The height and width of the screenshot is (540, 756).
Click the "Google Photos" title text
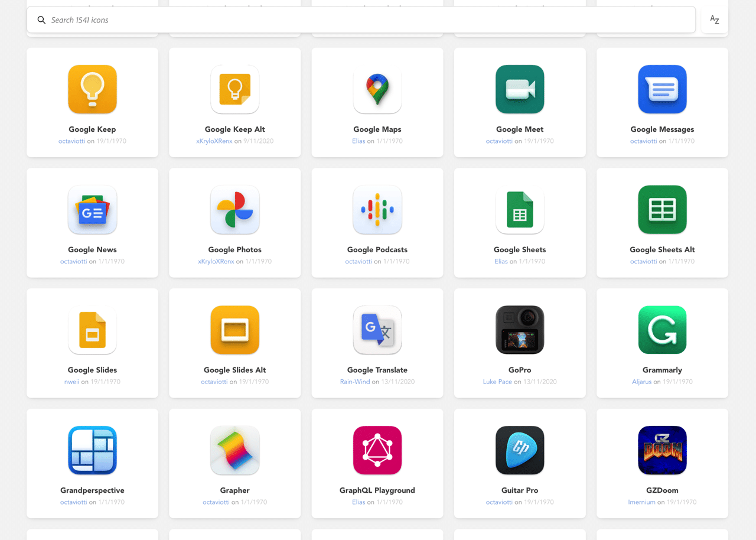(x=235, y=249)
